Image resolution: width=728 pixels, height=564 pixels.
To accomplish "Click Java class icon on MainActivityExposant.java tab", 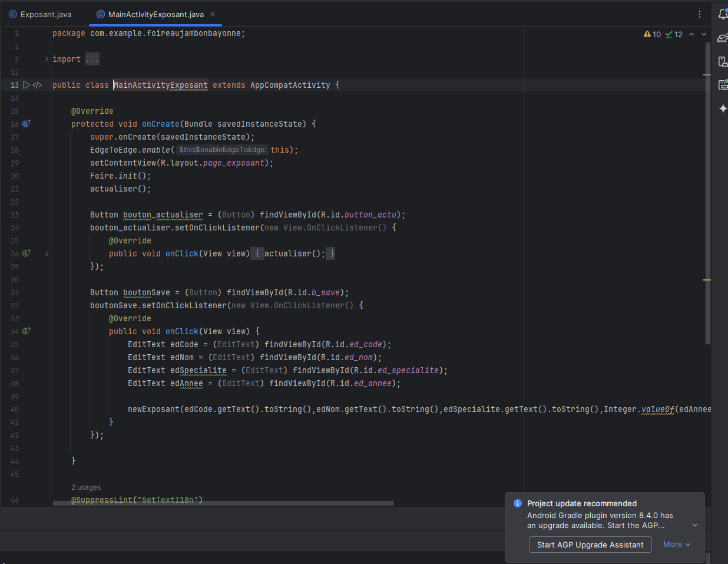I will click(x=101, y=14).
